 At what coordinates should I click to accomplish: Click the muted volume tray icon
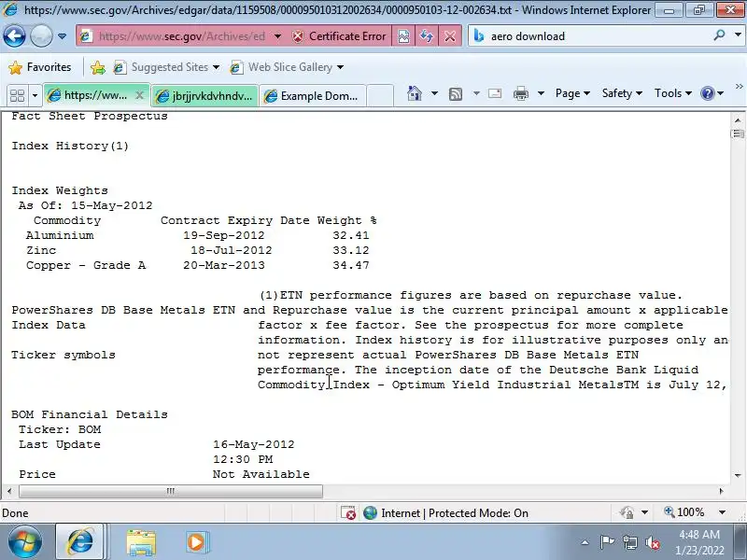tap(653, 542)
